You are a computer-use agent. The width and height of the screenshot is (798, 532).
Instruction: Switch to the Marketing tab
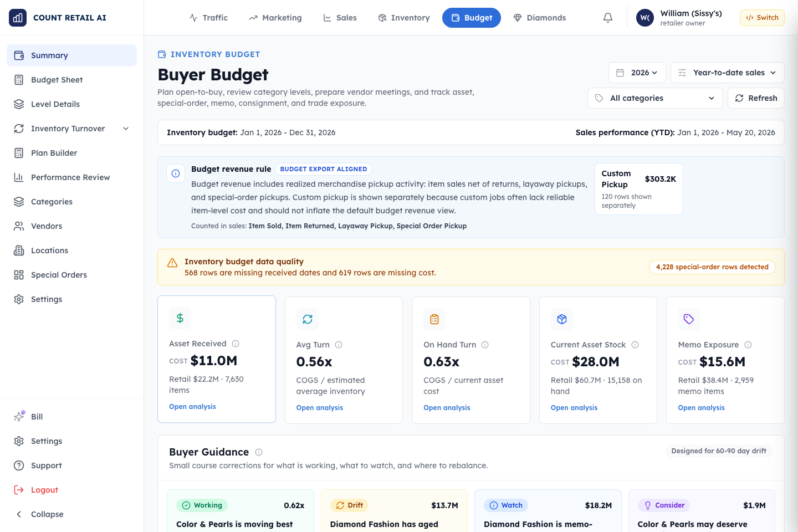point(275,18)
